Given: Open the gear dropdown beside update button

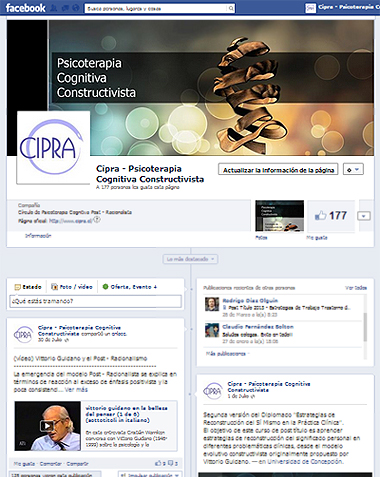Looking at the screenshot, I should pos(353,169).
